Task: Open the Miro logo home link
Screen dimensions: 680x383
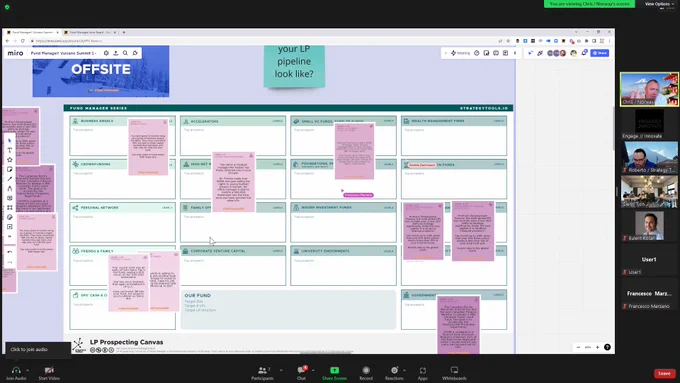Action: pos(16,53)
